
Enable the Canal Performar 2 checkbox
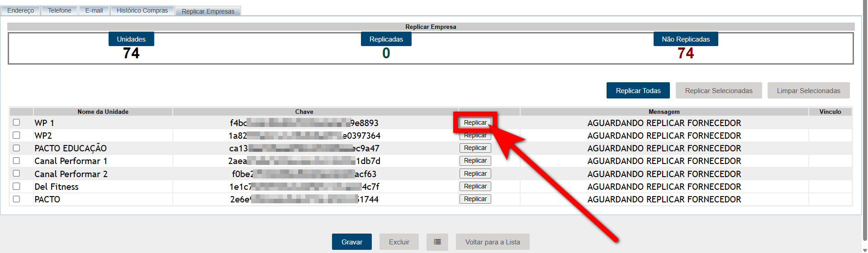click(17, 173)
